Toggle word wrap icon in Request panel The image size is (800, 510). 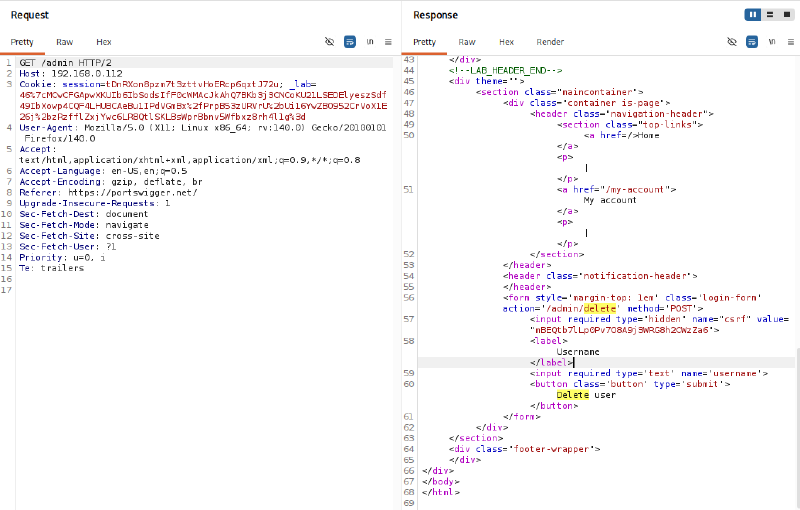349,42
